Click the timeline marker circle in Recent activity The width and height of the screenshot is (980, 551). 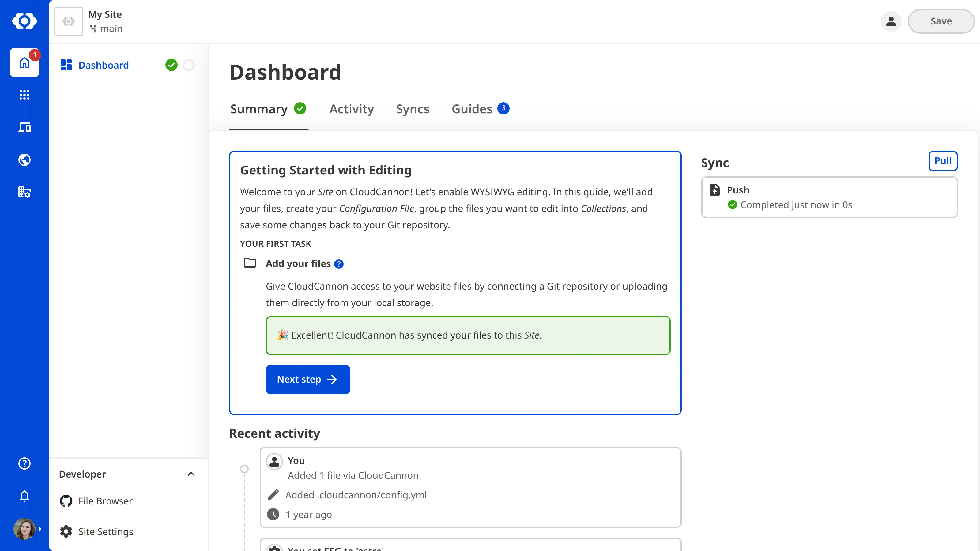tap(245, 469)
